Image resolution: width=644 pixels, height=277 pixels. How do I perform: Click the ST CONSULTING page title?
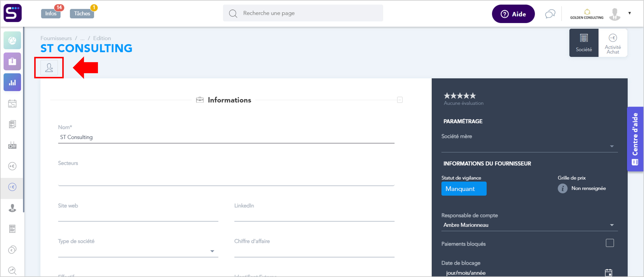click(x=86, y=48)
